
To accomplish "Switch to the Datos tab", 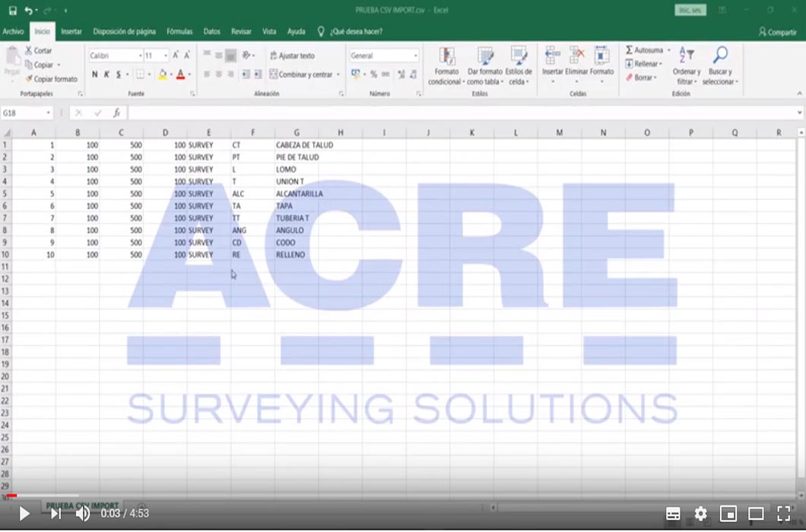I will (212, 31).
